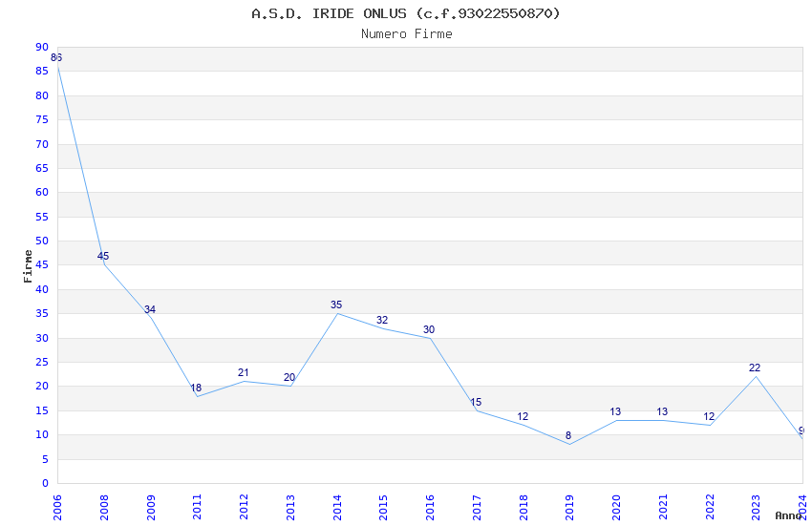Click the y-axis tick label 50

point(42,241)
